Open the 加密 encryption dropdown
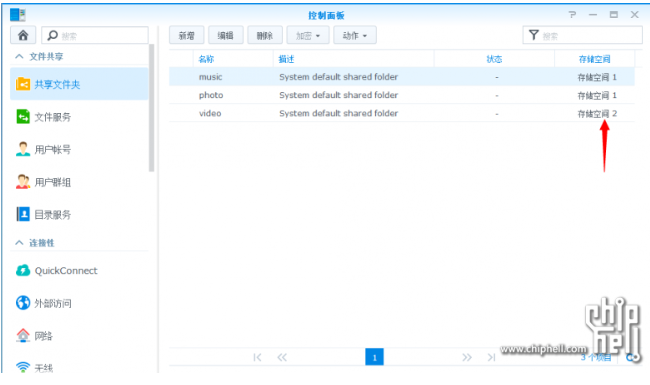This screenshot has width=650, height=385. coord(308,35)
